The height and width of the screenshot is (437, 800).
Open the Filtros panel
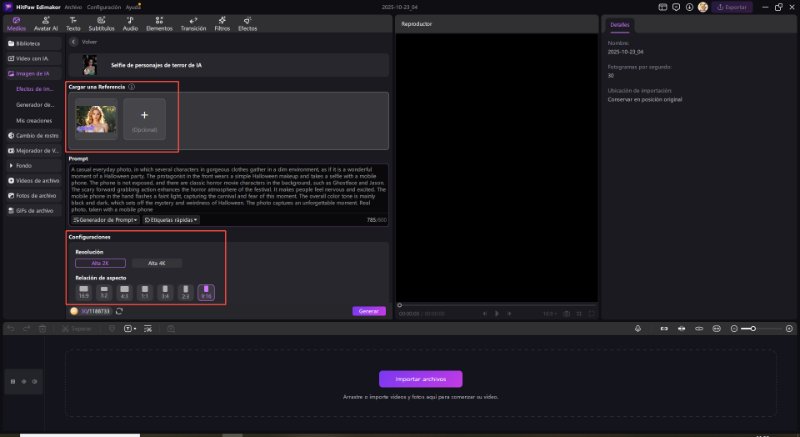[223, 24]
